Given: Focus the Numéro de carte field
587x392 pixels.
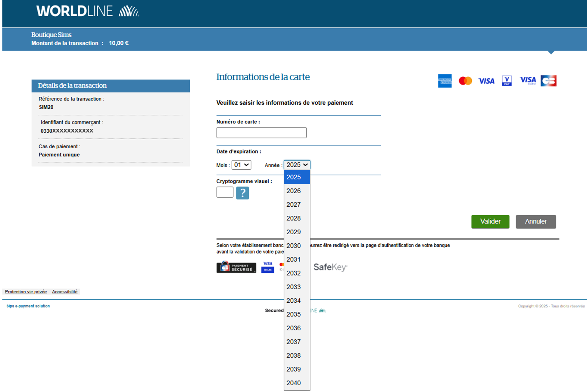Looking at the screenshot, I should [261, 133].
